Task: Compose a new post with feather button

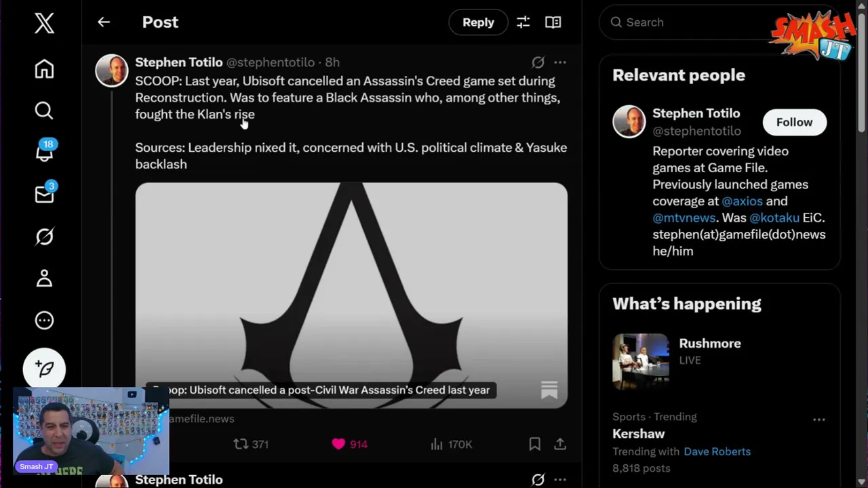Action: (44, 369)
